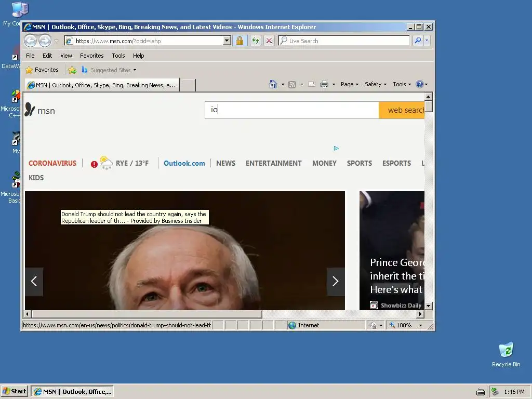Refresh the page with the green arrows icon

click(256, 41)
